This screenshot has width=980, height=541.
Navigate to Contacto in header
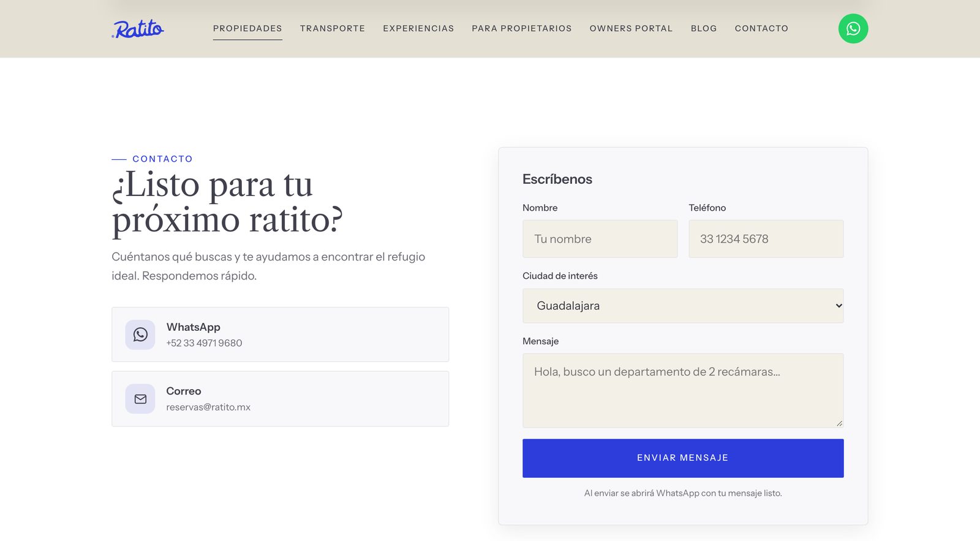[761, 28]
